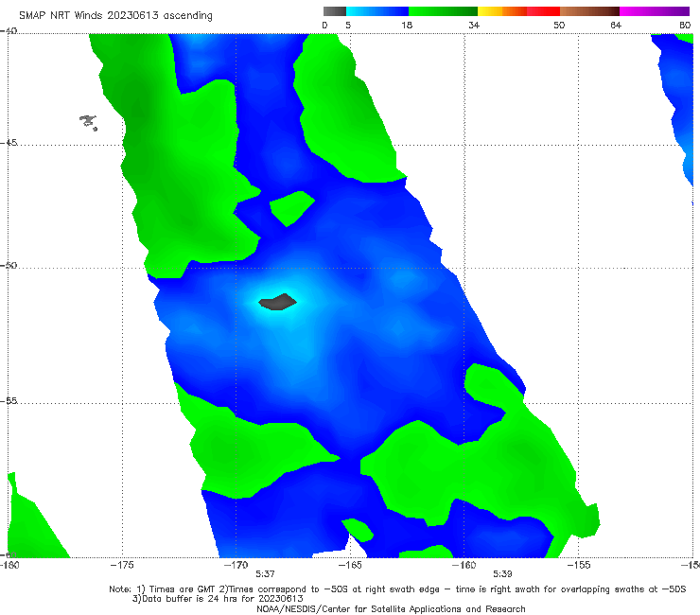700x615 pixels.
Task: Click the colorbar label "18"
Action: click(x=407, y=25)
